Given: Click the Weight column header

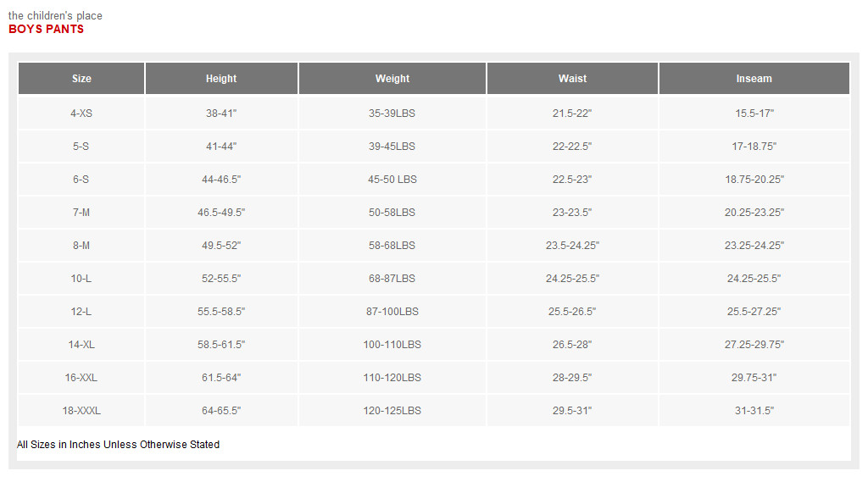Looking at the screenshot, I should pos(392,79).
